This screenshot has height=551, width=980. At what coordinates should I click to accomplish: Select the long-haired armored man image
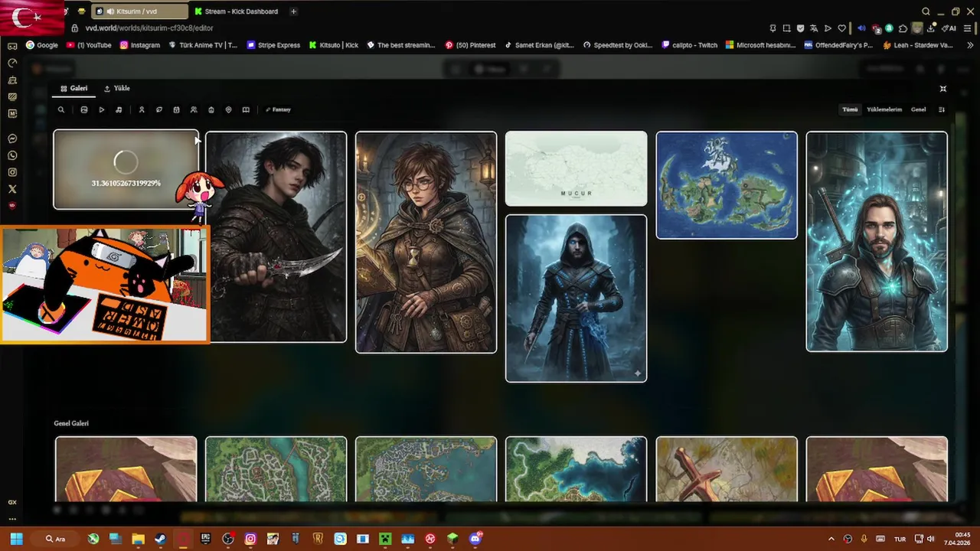877,241
